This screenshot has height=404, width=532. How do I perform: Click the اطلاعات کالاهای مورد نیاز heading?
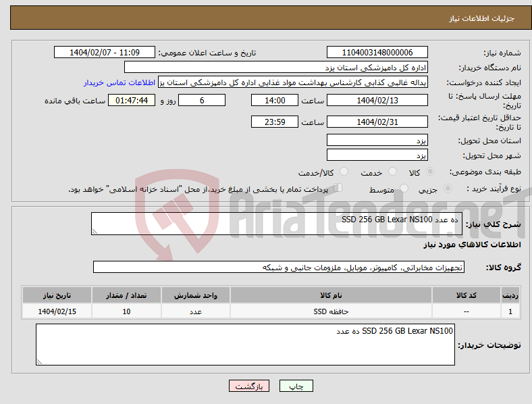pyautogui.click(x=472, y=245)
